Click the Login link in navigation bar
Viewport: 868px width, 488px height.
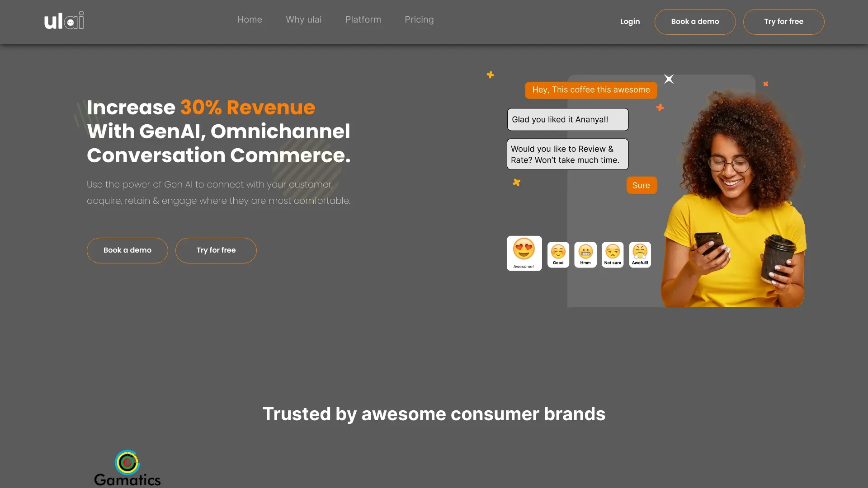point(630,21)
